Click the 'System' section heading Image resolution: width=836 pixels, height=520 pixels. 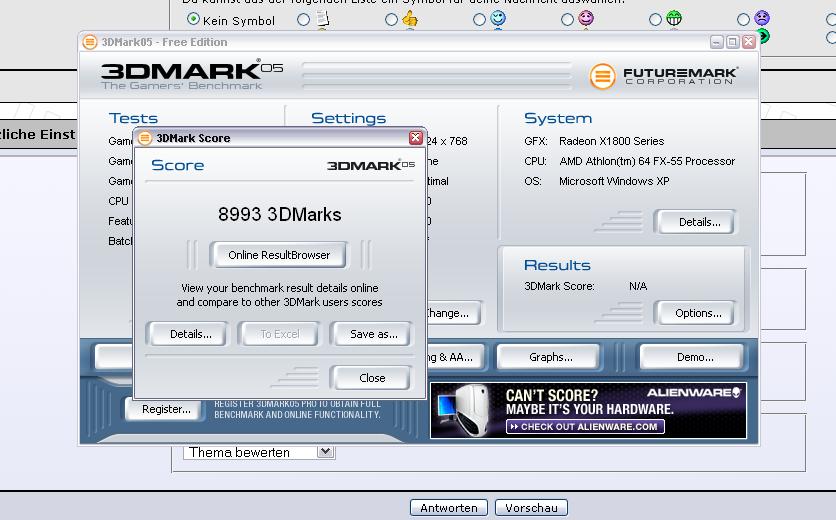click(558, 118)
